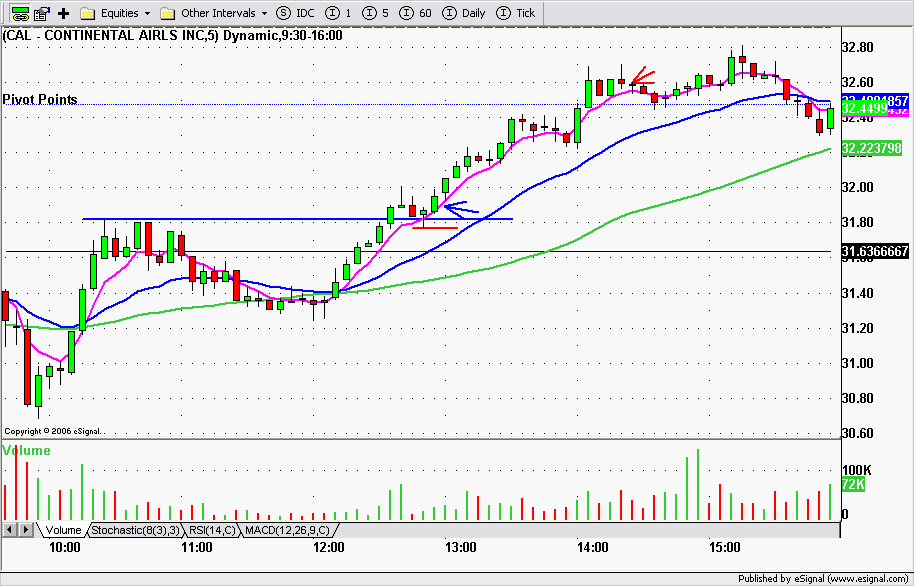Switch to the Stochastic(8(3),3) tab
Viewport: 914px width, 586px height.
point(136,530)
